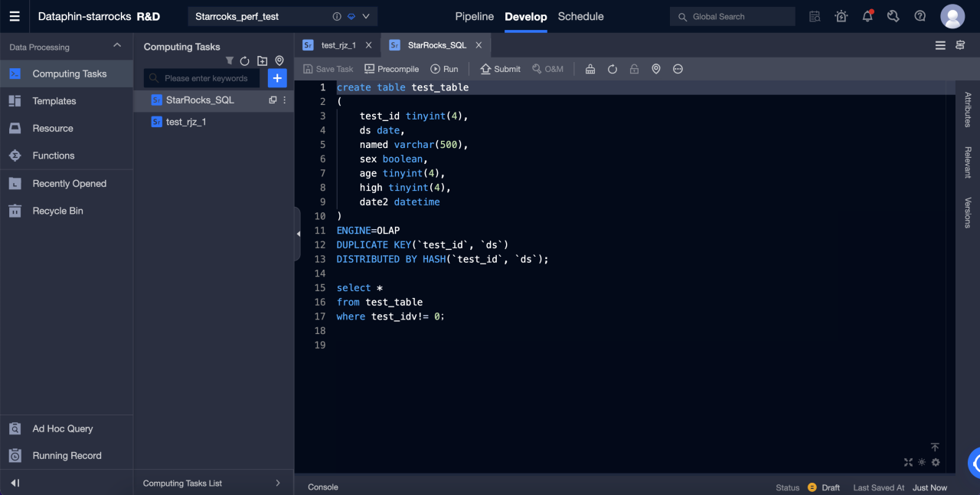This screenshot has width=980, height=495.
Task: Click the Precompile toolbar button
Action: pos(391,69)
